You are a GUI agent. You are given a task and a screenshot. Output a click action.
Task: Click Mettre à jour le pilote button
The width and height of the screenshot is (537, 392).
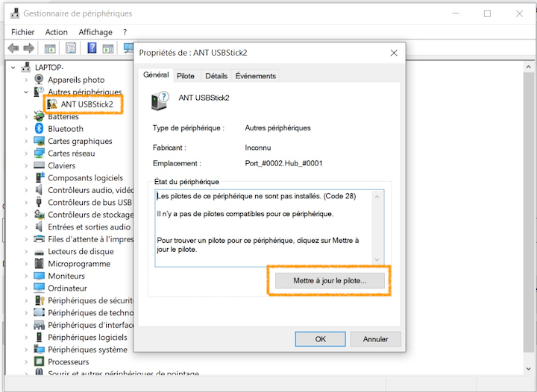pyautogui.click(x=330, y=281)
